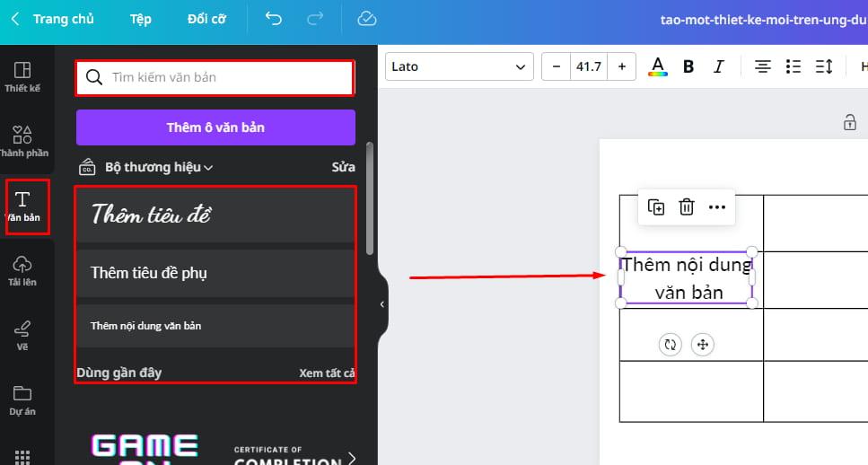The image size is (868, 465).
Task: Add body text with Thêm nội dung văn bản
Action: tap(215, 326)
